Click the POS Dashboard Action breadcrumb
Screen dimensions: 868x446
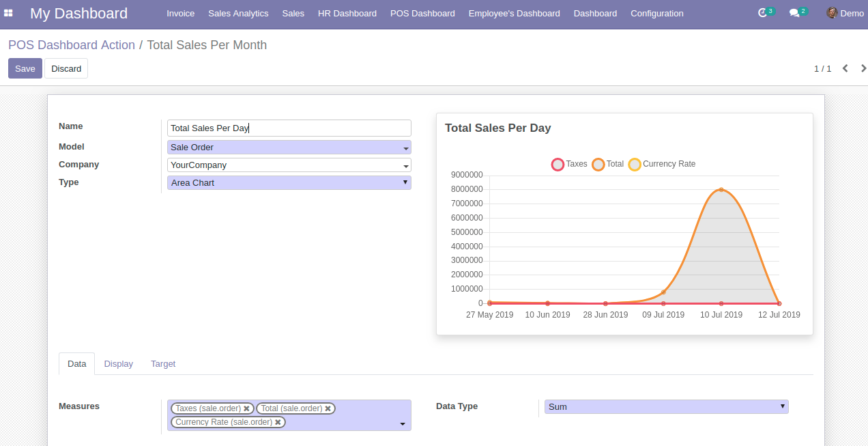pos(72,45)
